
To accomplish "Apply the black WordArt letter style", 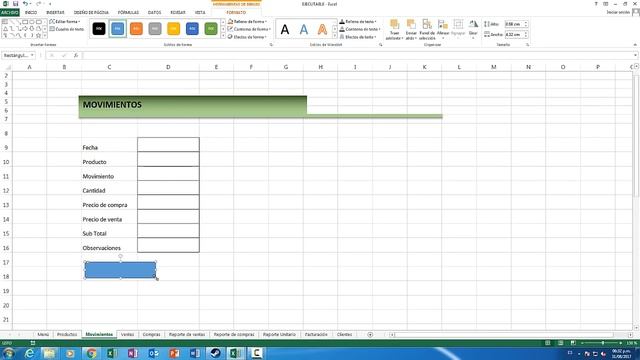I will 285,29.
